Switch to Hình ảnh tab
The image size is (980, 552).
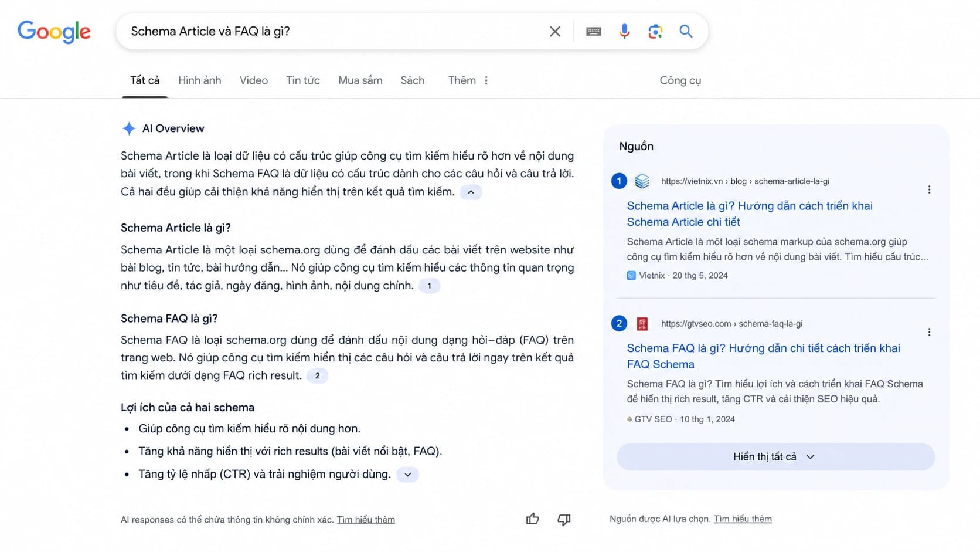pos(200,80)
